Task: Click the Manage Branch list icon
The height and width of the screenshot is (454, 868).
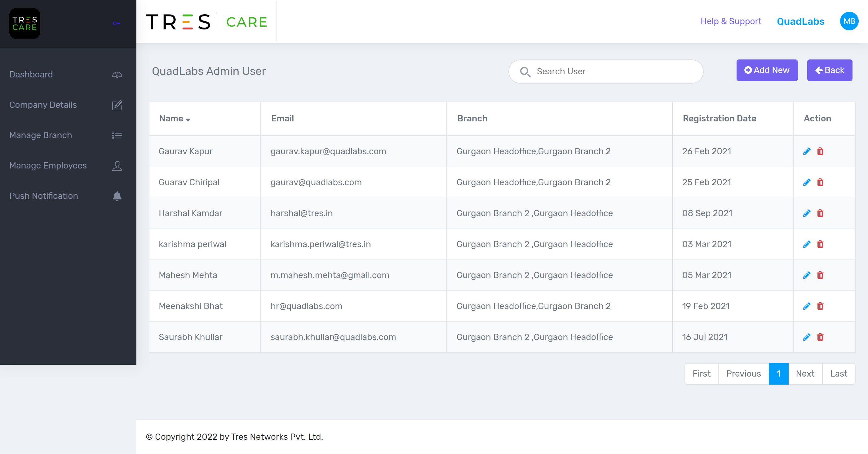Action: click(x=117, y=135)
